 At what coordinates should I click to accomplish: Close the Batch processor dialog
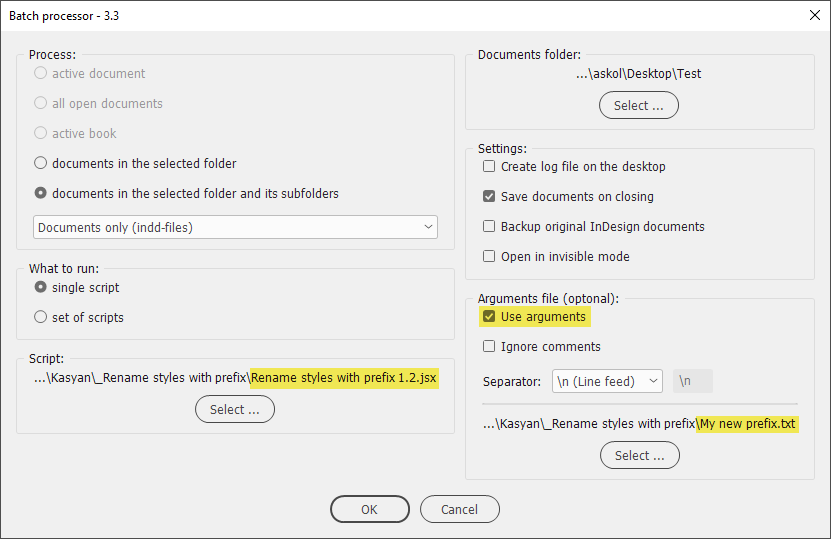(815, 15)
